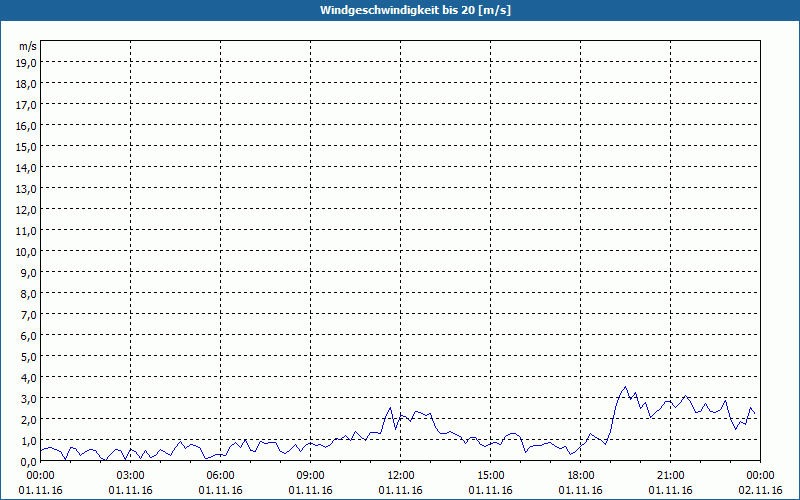Click the 15,0 y-axis label

click(x=27, y=146)
